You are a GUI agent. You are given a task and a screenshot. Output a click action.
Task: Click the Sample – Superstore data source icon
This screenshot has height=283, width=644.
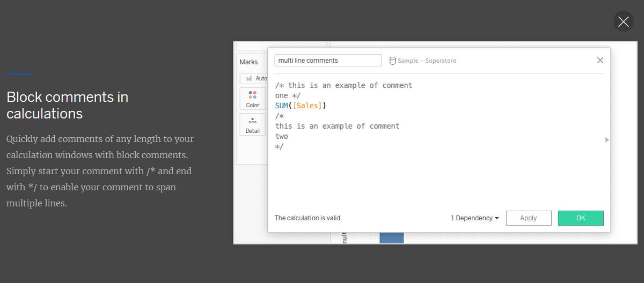click(392, 61)
